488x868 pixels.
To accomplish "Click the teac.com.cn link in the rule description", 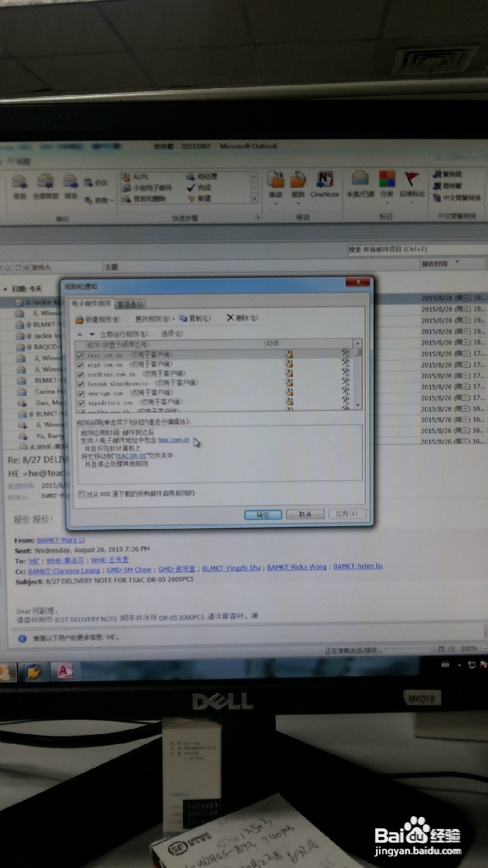I will [x=174, y=440].
